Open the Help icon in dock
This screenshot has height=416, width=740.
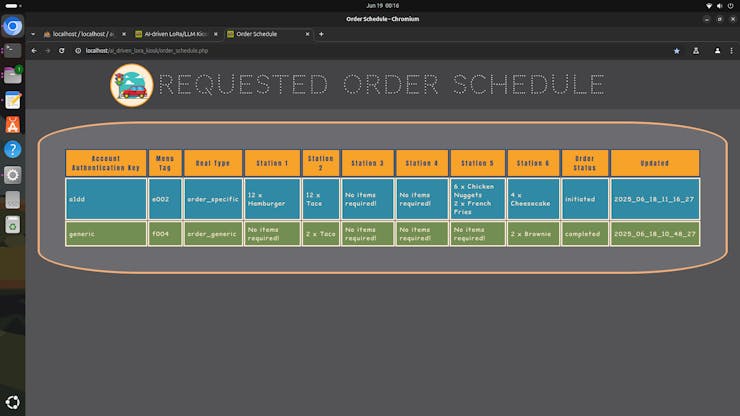coord(12,149)
